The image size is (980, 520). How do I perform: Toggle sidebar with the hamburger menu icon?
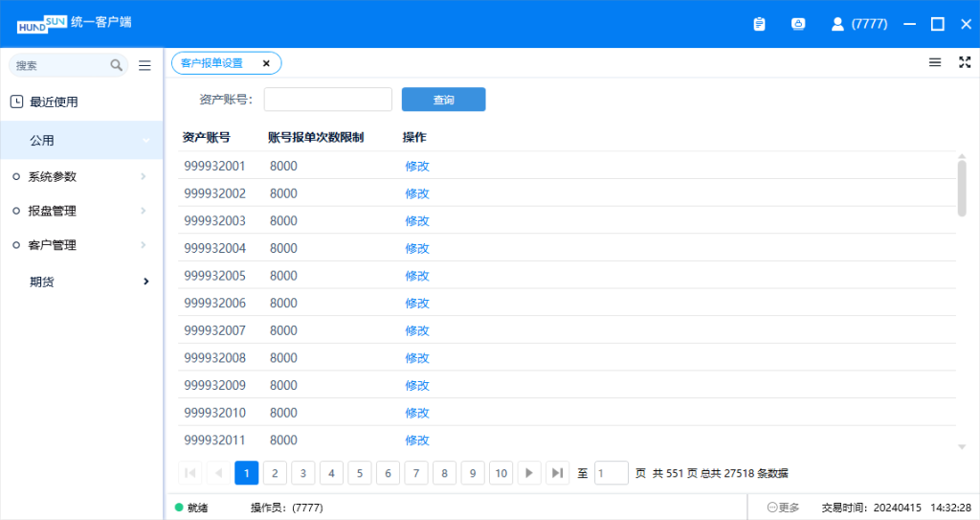click(145, 65)
